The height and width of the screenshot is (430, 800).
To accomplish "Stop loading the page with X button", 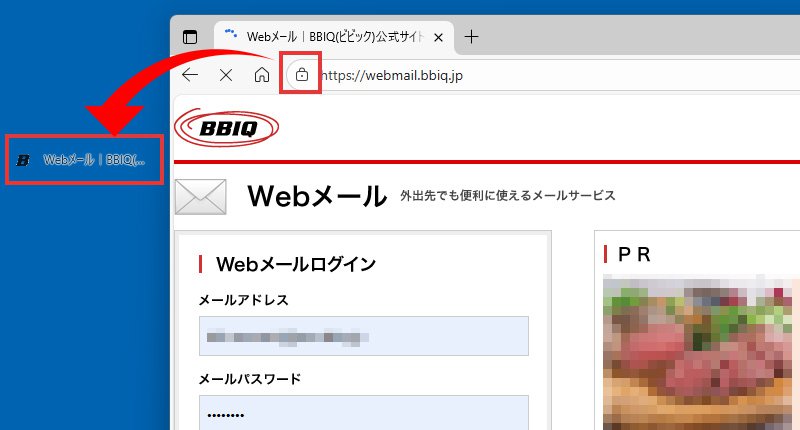I will coord(226,75).
